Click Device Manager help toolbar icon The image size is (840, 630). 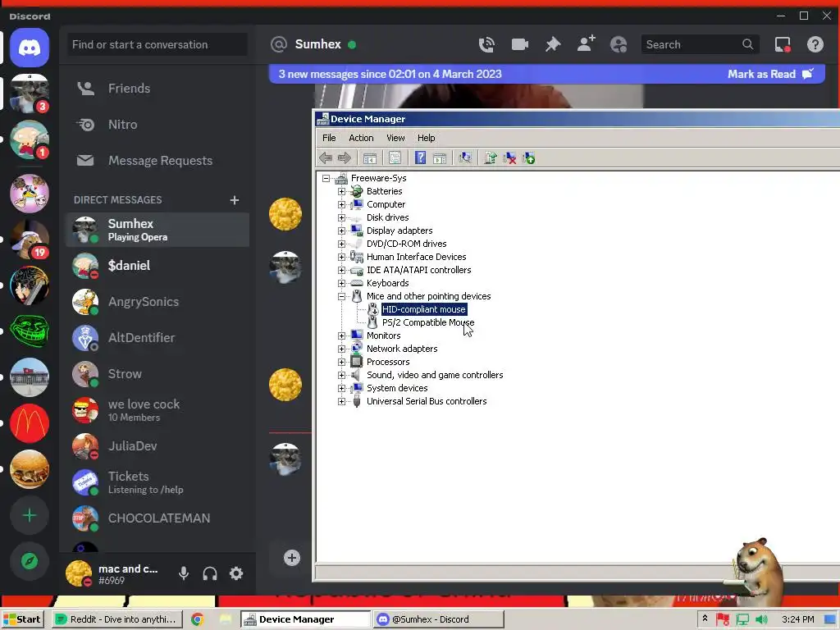[x=421, y=158]
